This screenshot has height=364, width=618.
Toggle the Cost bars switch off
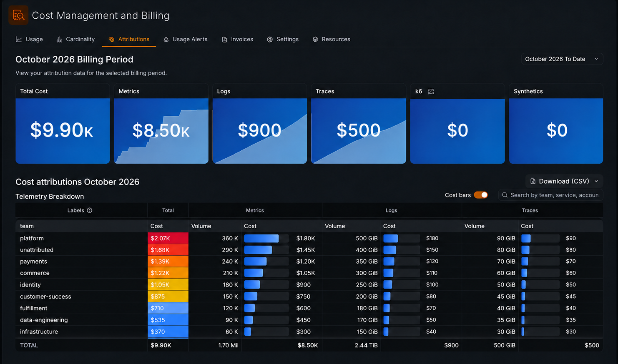click(481, 195)
